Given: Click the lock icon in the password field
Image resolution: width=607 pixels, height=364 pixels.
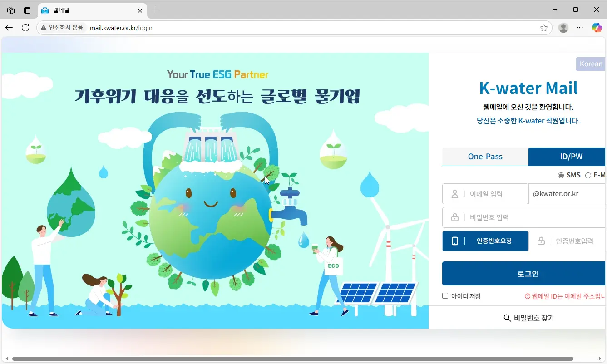Looking at the screenshot, I should click(454, 217).
